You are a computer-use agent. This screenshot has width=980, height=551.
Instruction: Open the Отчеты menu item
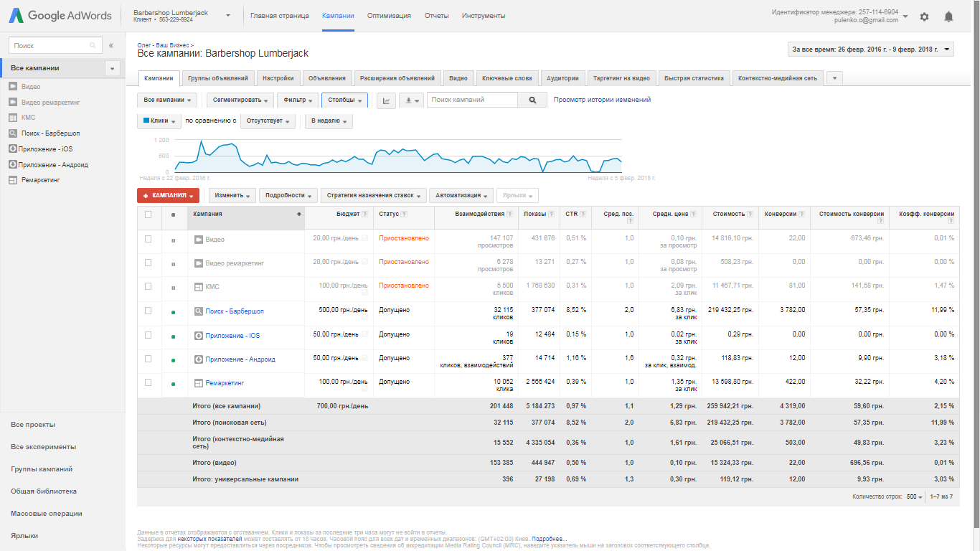436,16
